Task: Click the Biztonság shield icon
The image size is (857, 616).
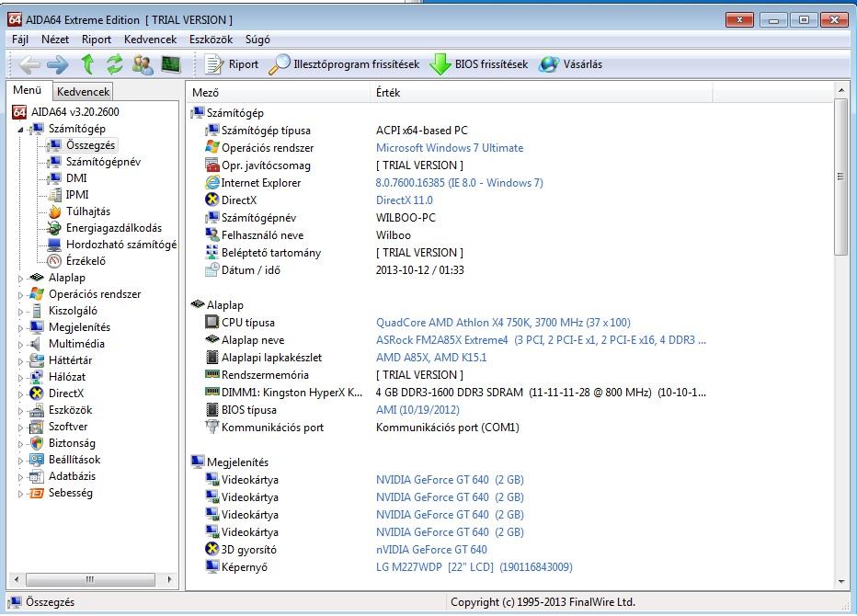Action: click(x=37, y=443)
